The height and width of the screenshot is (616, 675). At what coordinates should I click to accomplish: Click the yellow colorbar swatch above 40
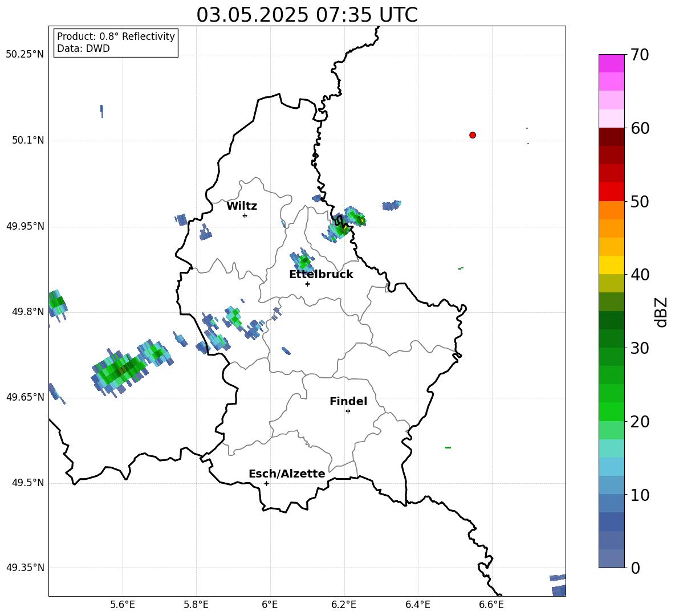pyautogui.click(x=612, y=265)
